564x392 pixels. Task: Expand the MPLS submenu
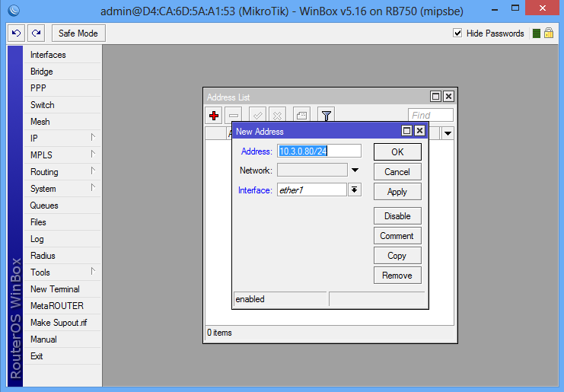point(62,155)
